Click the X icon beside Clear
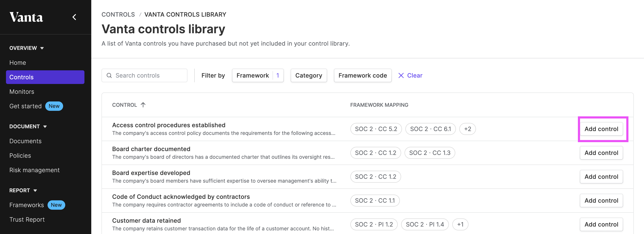 401,75
